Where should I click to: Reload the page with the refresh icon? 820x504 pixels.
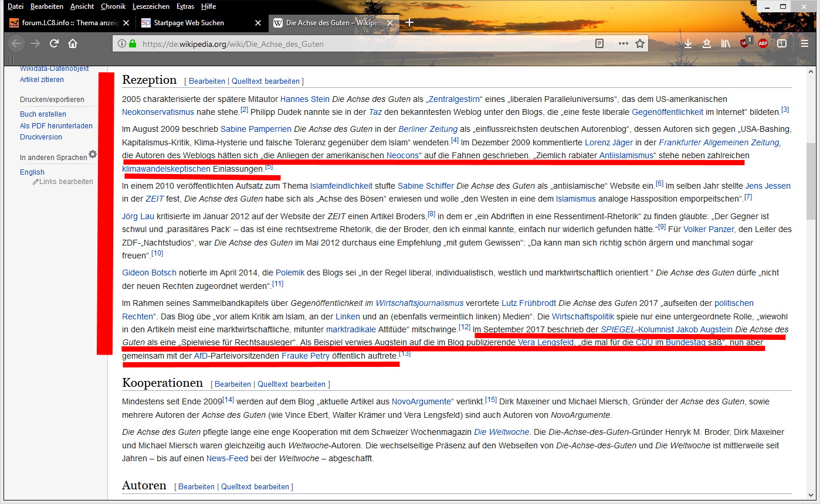54,43
